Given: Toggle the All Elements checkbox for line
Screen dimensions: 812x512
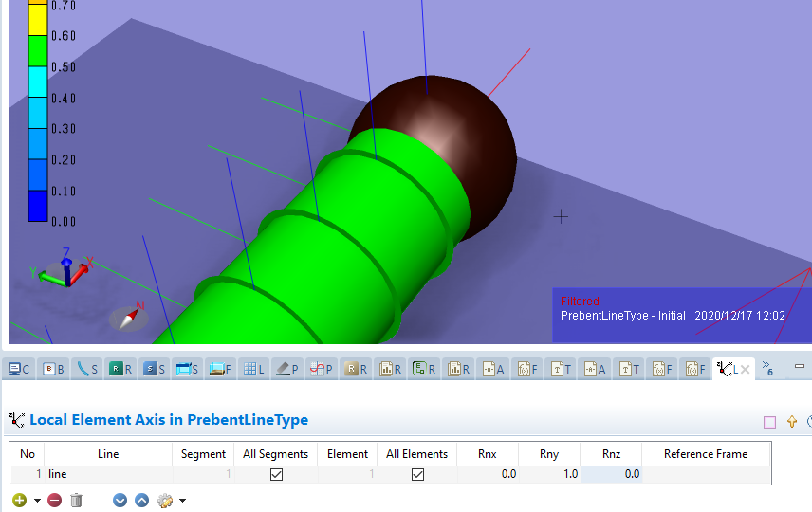Looking at the screenshot, I should tap(417, 474).
